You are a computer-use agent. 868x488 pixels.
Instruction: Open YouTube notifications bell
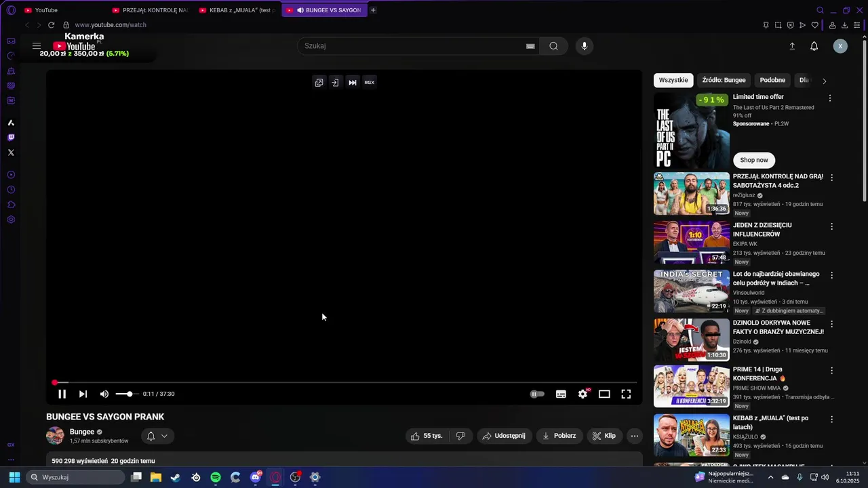(x=814, y=46)
